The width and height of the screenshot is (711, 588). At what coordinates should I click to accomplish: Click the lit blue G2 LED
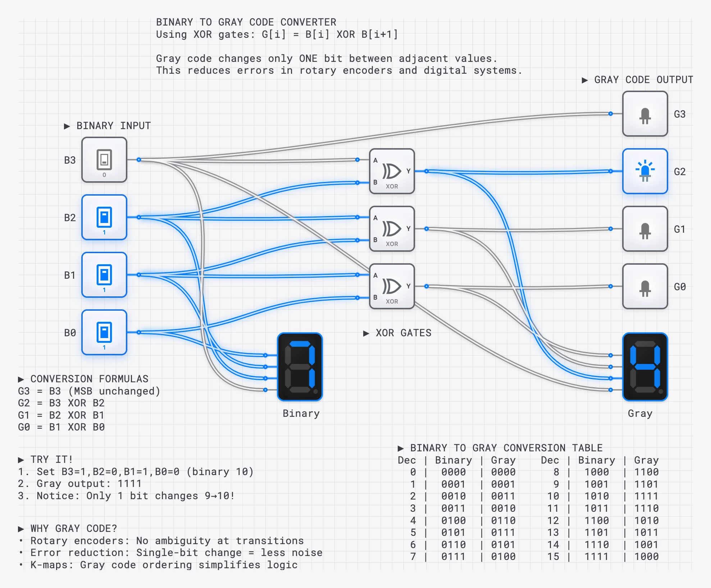point(645,172)
